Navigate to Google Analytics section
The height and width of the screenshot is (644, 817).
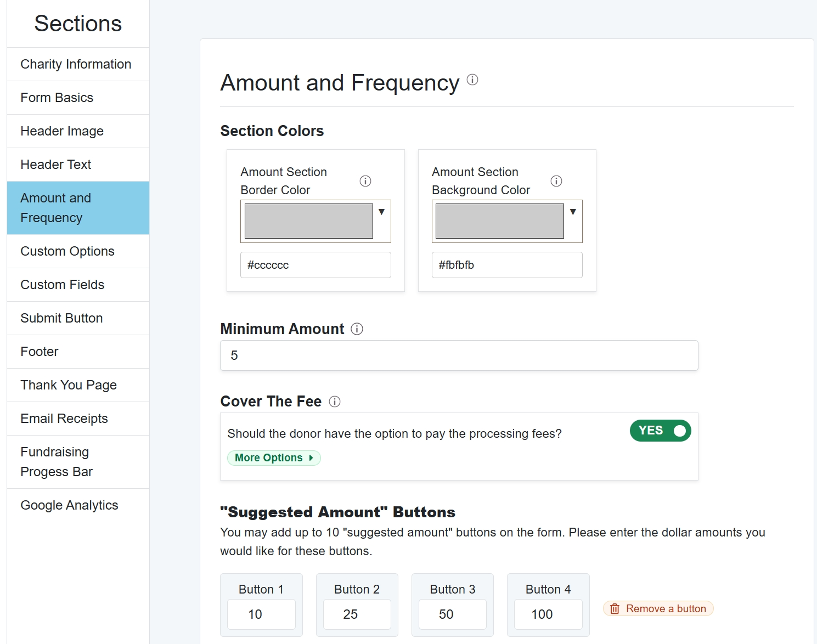(69, 505)
